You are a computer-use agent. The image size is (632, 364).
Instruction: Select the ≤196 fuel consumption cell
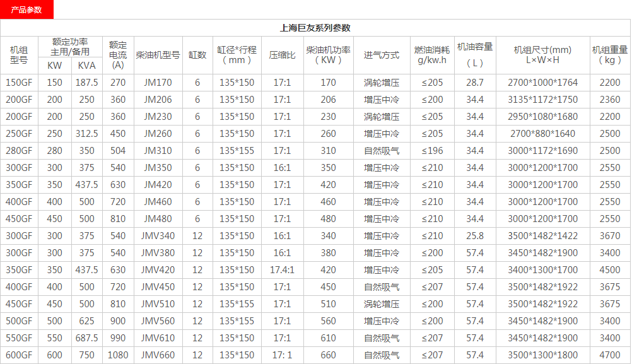(x=432, y=151)
